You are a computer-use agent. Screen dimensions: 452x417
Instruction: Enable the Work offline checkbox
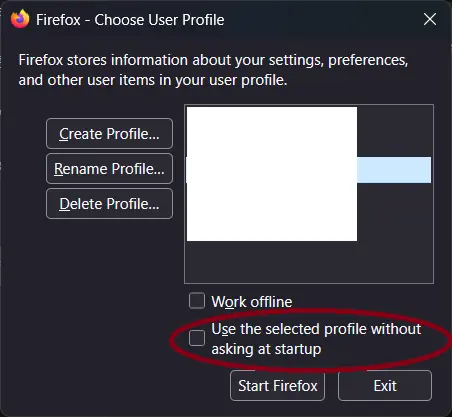197,301
